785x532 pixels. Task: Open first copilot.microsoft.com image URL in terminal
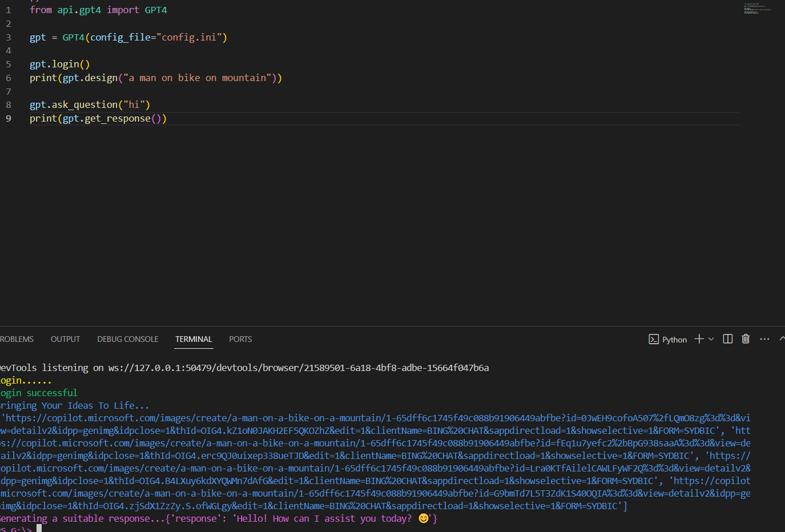click(x=375, y=424)
